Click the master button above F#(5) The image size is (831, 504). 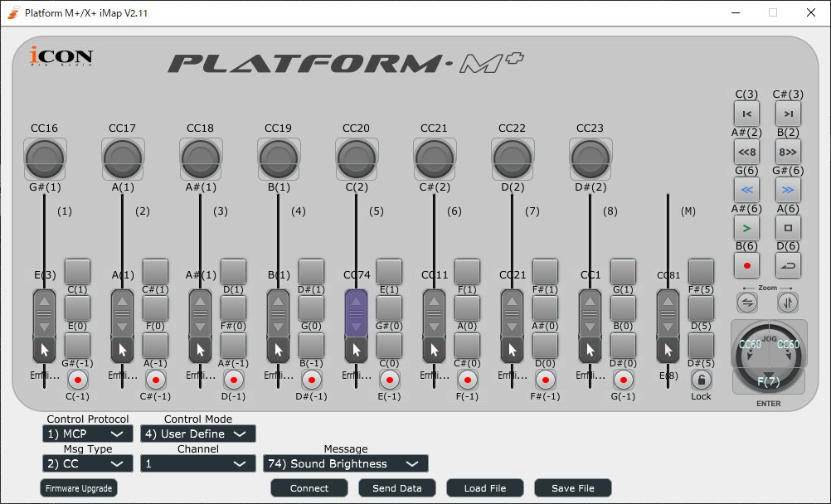click(x=701, y=272)
